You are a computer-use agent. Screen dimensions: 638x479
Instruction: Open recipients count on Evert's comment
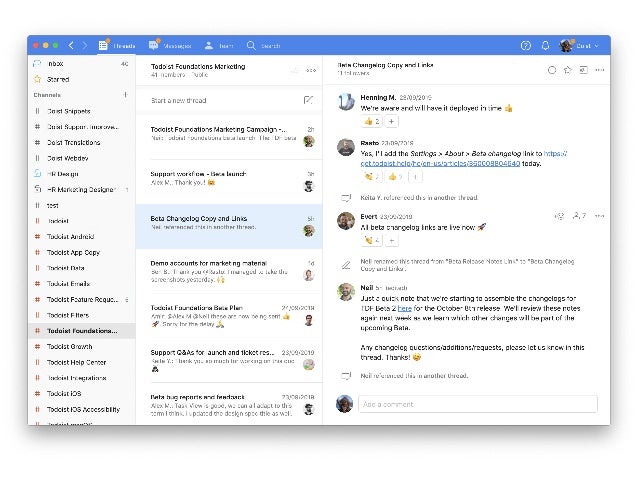(579, 216)
